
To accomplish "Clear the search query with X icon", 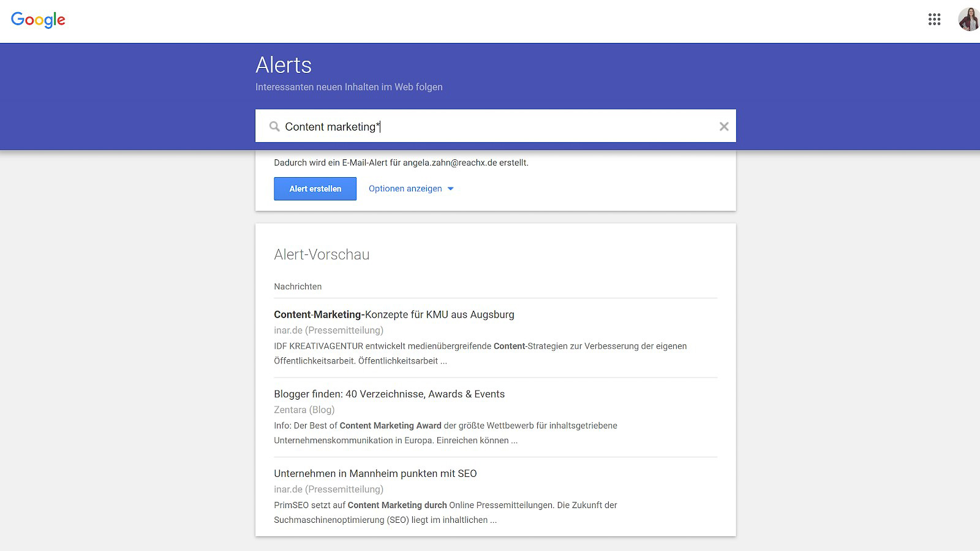I will click(x=723, y=126).
